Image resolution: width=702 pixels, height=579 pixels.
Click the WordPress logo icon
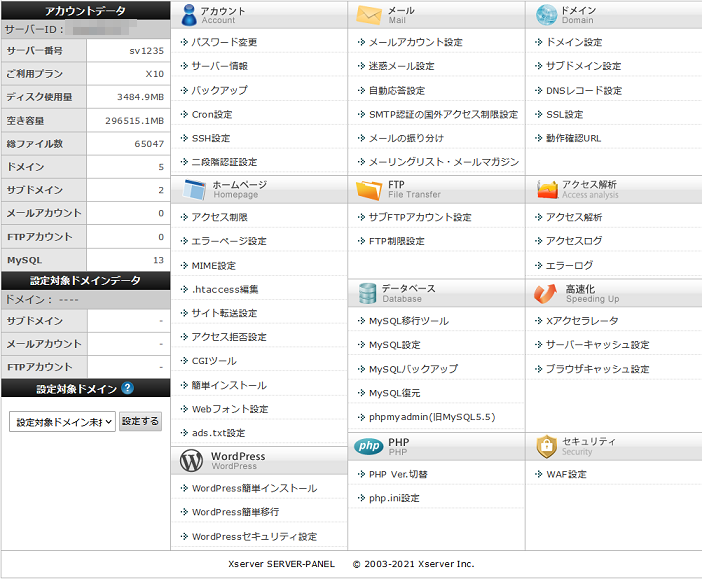point(191,460)
